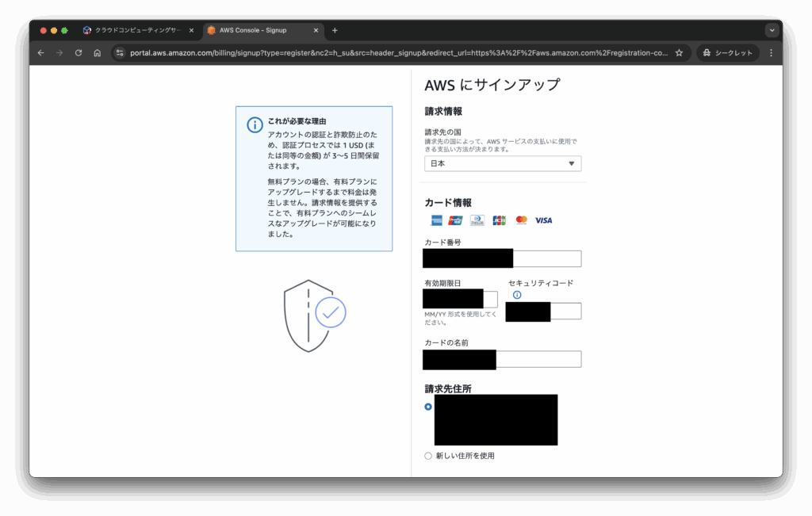The image size is (812, 516).
Task: Switch to the クラウドコンピューティング tab
Action: point(135,29)
